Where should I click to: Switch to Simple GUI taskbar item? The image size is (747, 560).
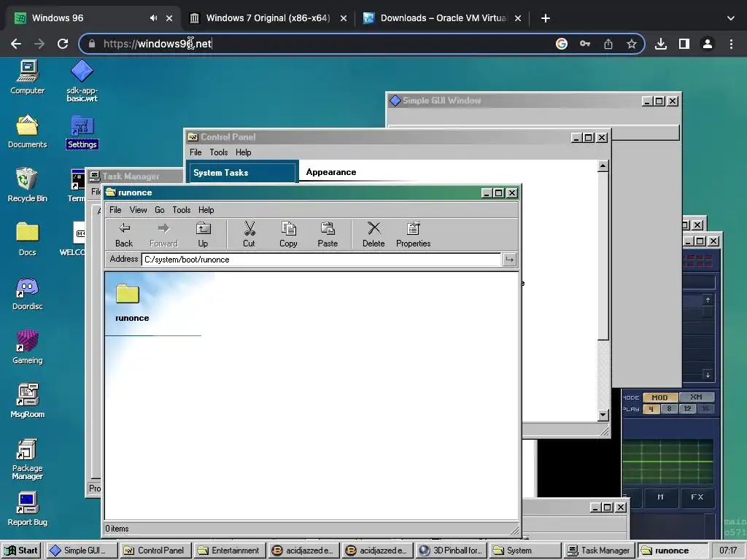(x=81, y=551)
